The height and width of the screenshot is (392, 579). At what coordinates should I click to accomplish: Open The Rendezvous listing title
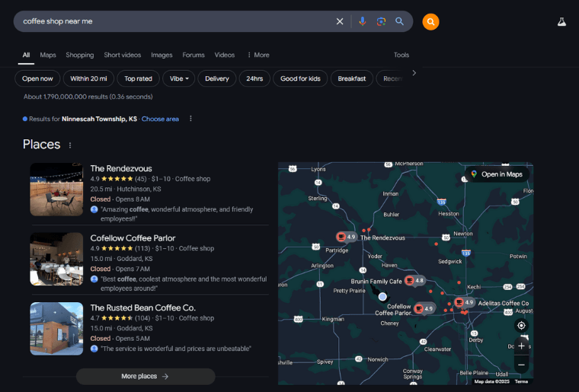click(x=121, y=168)
